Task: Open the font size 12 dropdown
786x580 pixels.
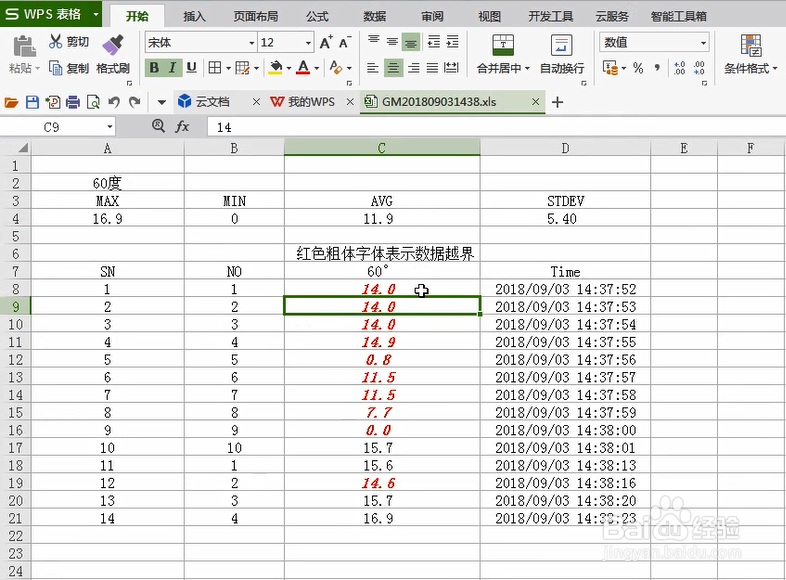Action: pos(308,43)
